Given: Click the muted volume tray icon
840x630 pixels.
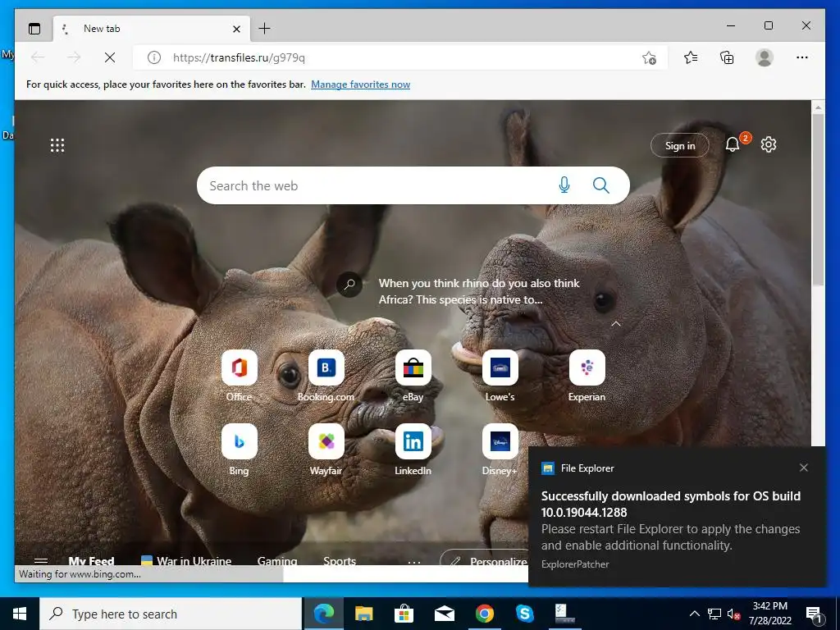Looking at the screenshot, I should click(x=734, y=614).
